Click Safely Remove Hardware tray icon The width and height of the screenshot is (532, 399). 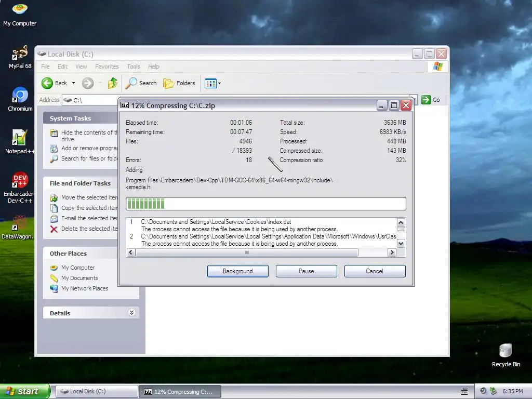pos(493,391)
